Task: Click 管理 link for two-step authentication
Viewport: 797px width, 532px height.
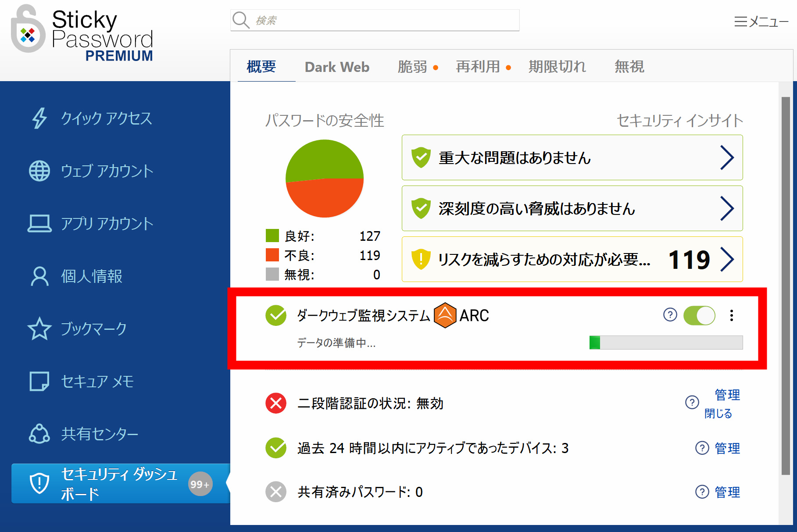Action: [x=727, y=395]
